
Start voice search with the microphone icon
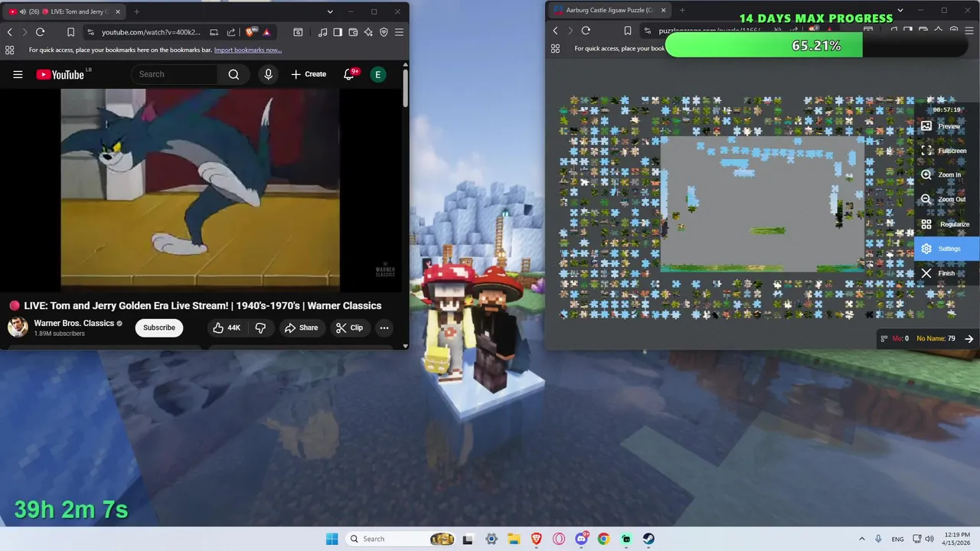click(x=268, y=74)
